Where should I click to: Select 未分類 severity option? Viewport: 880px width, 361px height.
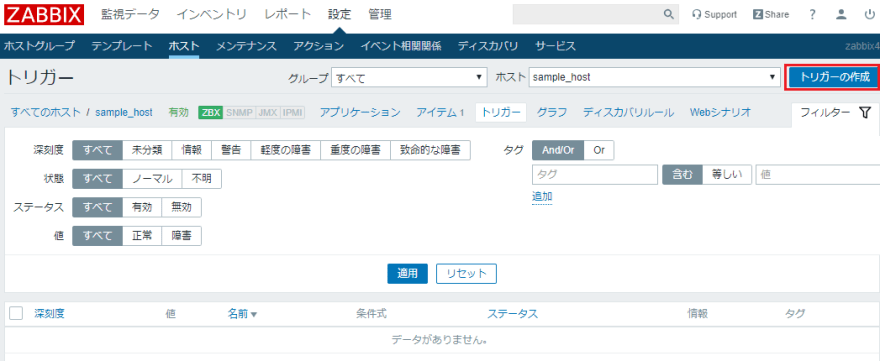(x=147, y=150)
